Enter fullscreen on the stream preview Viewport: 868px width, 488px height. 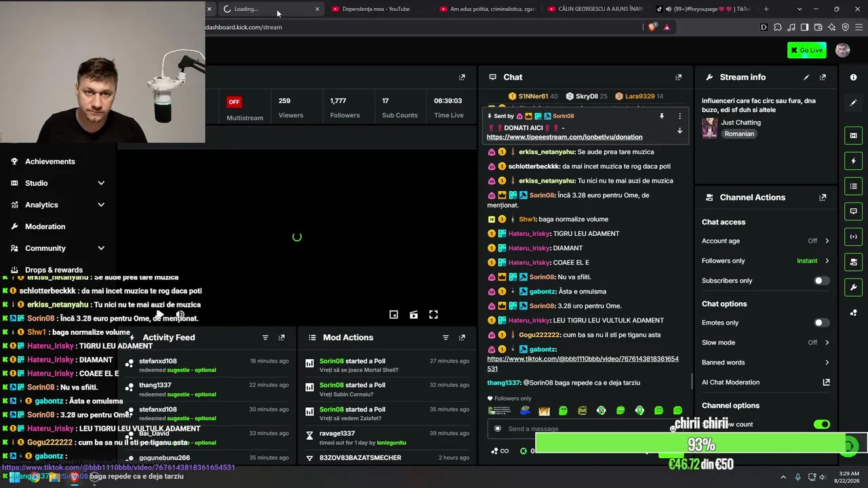pos(433,314)
